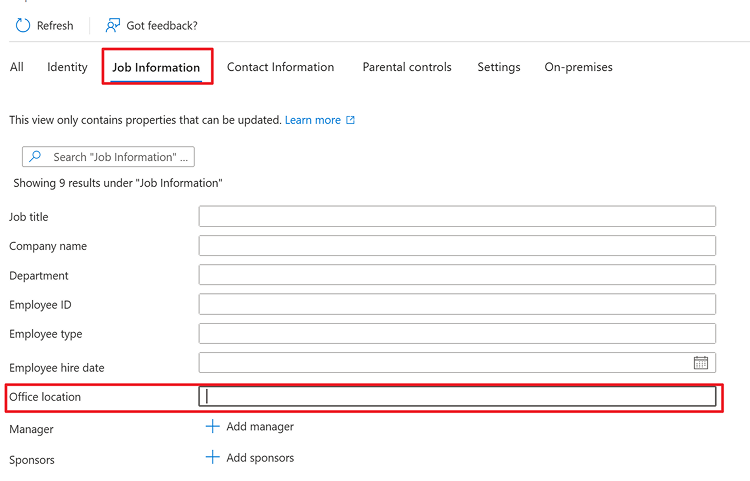Image resolution: width=750 pixels, height=481 pixels.
Task: Click into the Company name field
Action: tap(457, 246)
